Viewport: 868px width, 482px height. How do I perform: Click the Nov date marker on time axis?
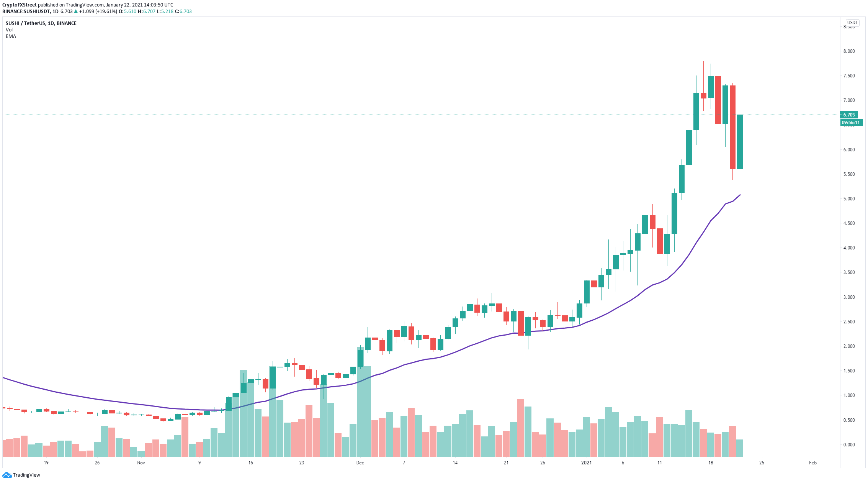coord(141,463)
